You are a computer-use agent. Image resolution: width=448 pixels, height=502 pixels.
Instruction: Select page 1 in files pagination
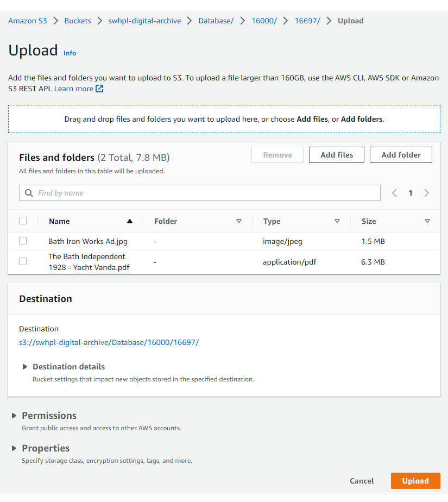pos(411,193)
